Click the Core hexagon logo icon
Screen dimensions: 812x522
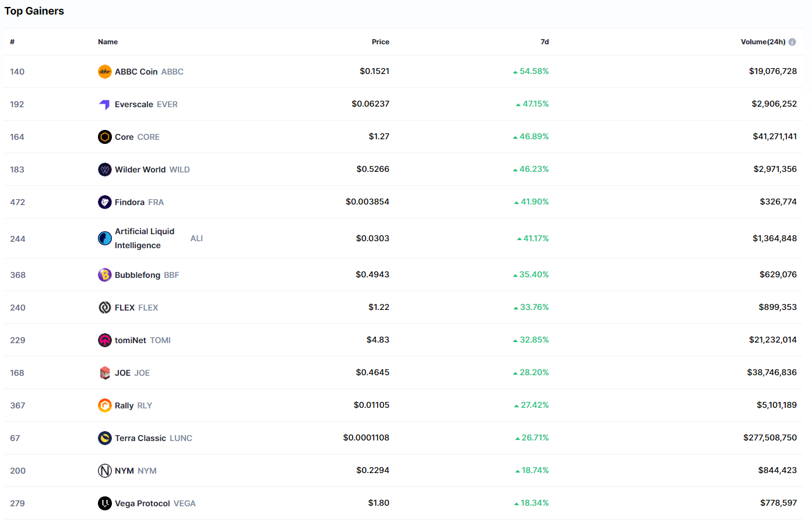tap(104, 137)
